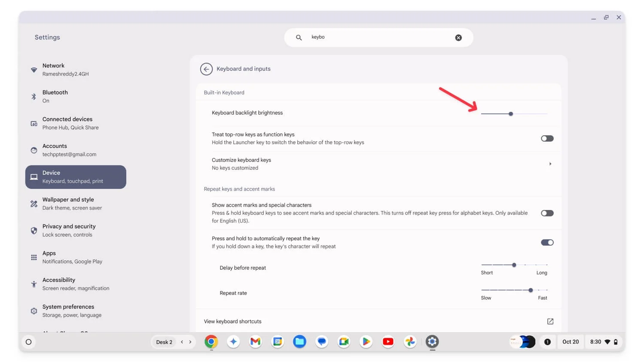Screen dimensions: 644x362
Task: Click the search magnifier icon
Action: click(299, 37)
